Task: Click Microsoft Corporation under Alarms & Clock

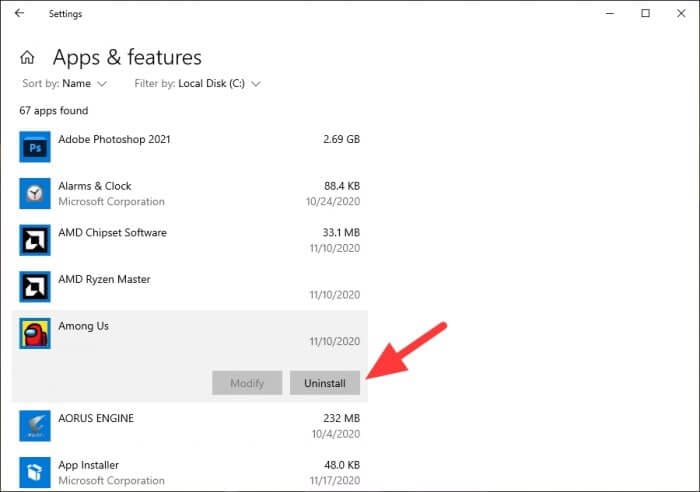Action: [111, 201]
